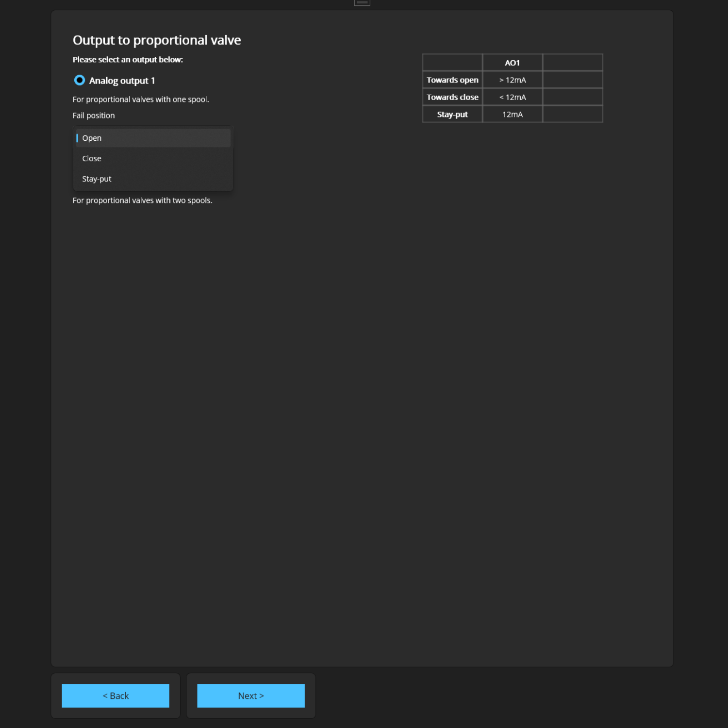Click the Stay-put row label in the table
The image size is (728, 728).
(452, 115)
